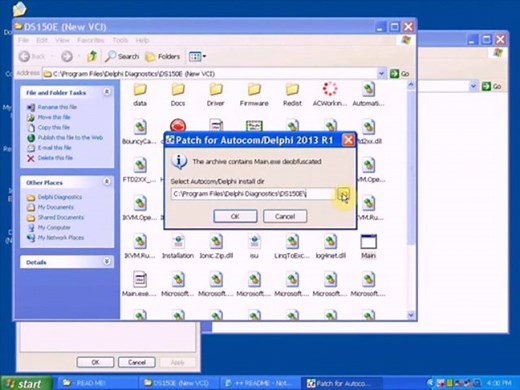Click Copy this file link
This screenshot has height=390, width=520.
tap(54, 127)
